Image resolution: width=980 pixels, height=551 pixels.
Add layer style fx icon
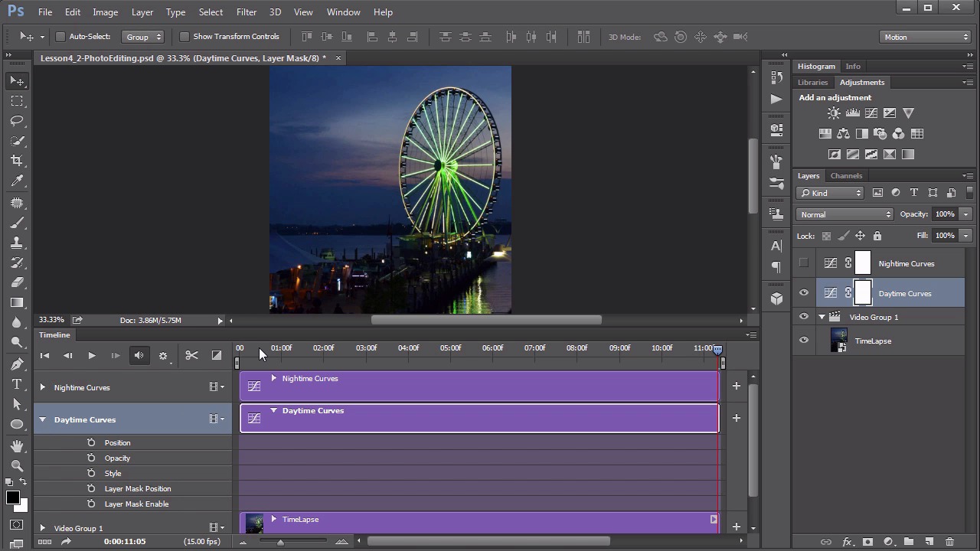(847, 542)
